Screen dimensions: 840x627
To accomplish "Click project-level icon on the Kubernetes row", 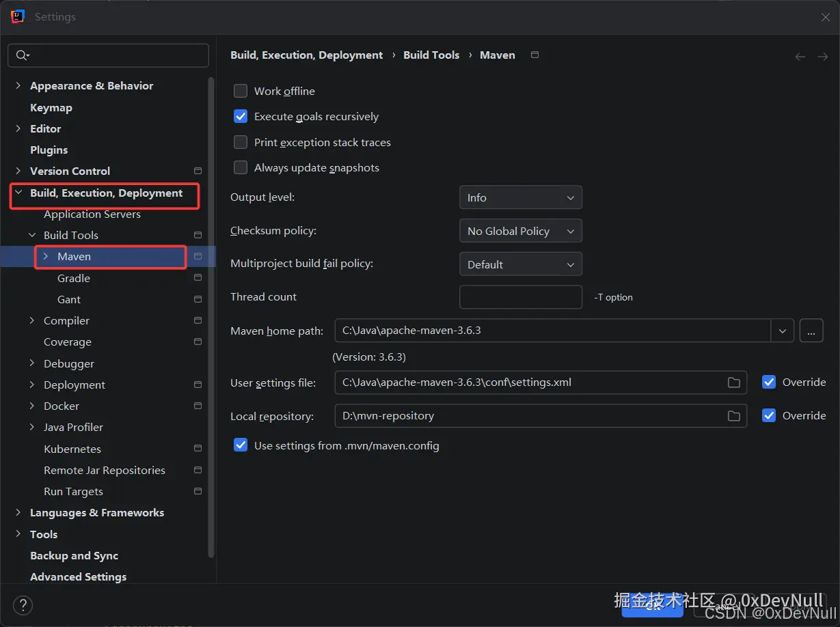I will (x=198, y=449).
